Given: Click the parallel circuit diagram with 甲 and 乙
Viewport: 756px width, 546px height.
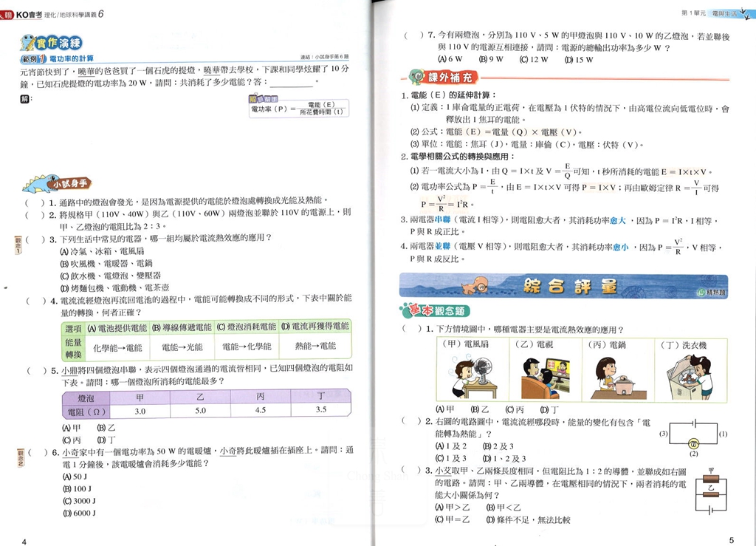Looking at the screenshot, I should (x=711, y=491).
